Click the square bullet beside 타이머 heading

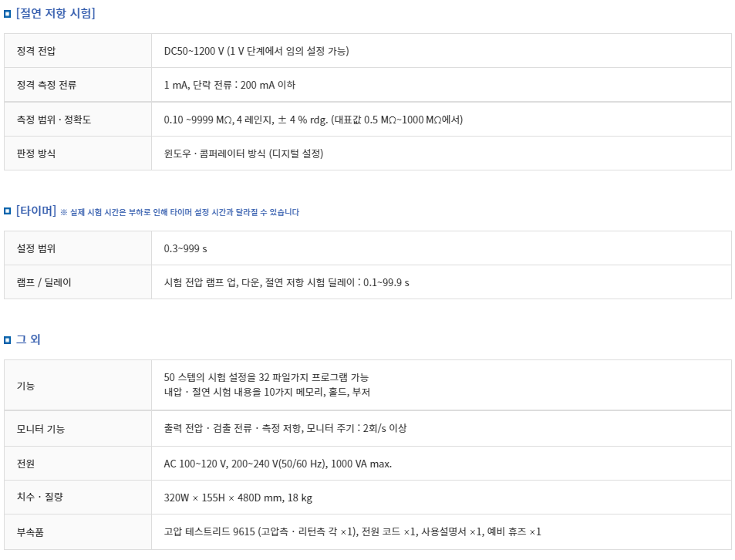point(7,211)
